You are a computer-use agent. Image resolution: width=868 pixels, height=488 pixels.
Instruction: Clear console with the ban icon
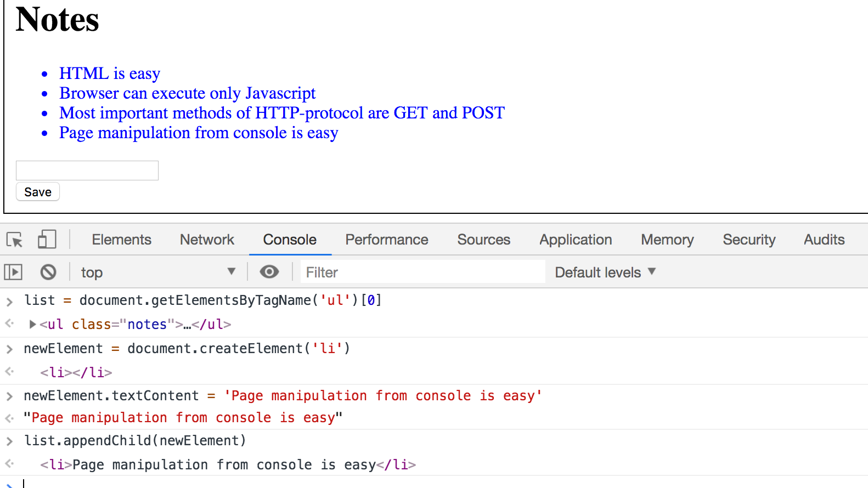(48, 272)
